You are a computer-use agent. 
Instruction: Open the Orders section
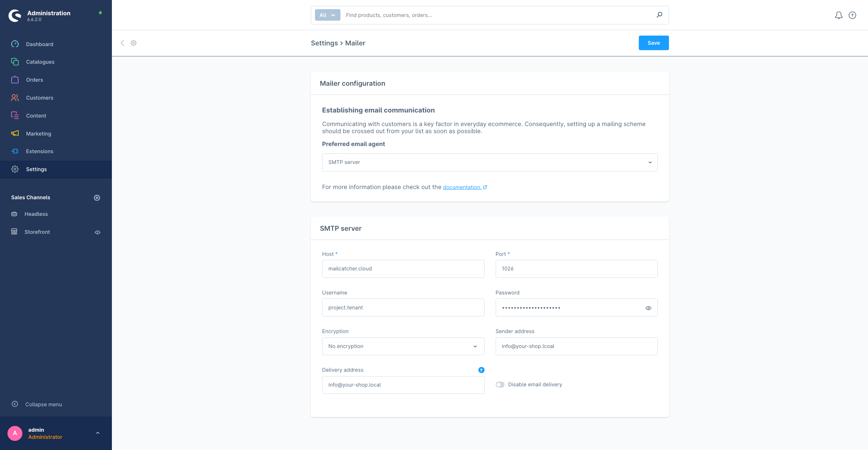coord(34,80)
